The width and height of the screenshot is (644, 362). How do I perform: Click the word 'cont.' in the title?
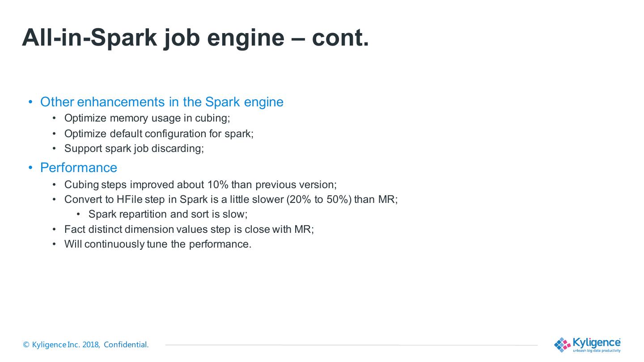click(340, 37)
